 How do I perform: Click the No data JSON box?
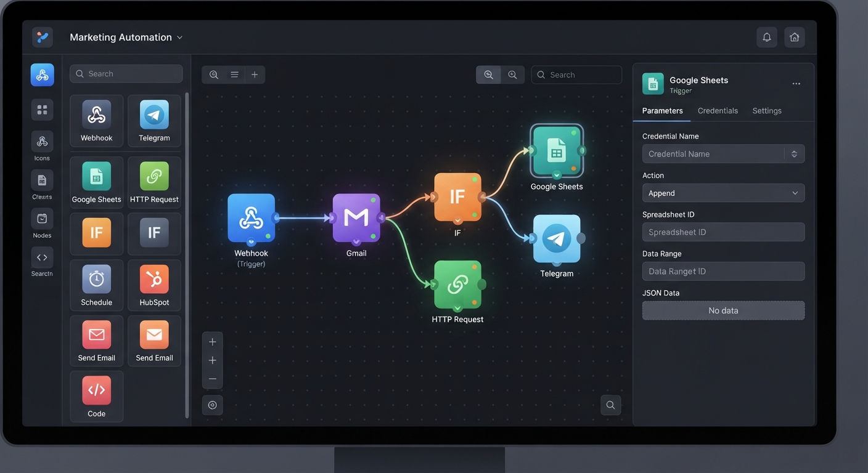tap(723, 310)
